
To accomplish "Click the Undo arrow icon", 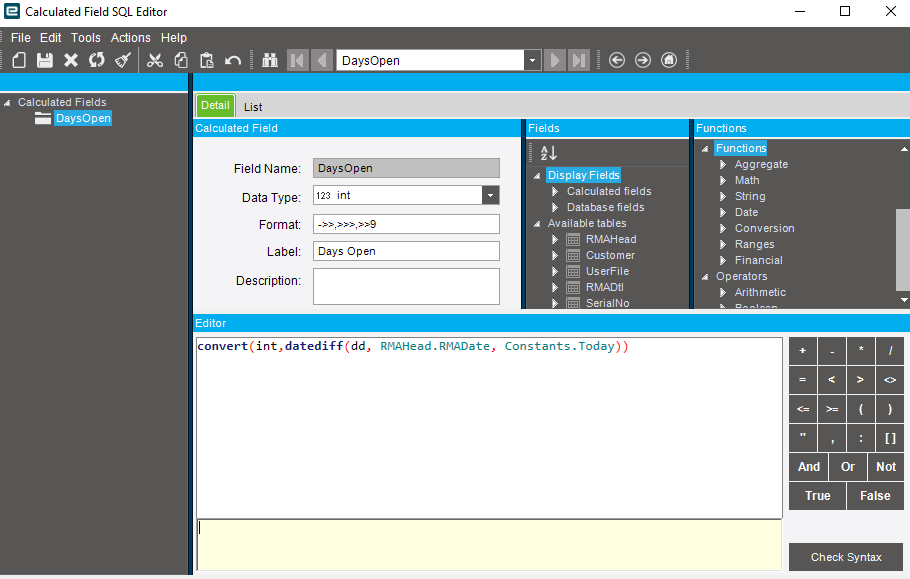I will click(x=232, y=60).
